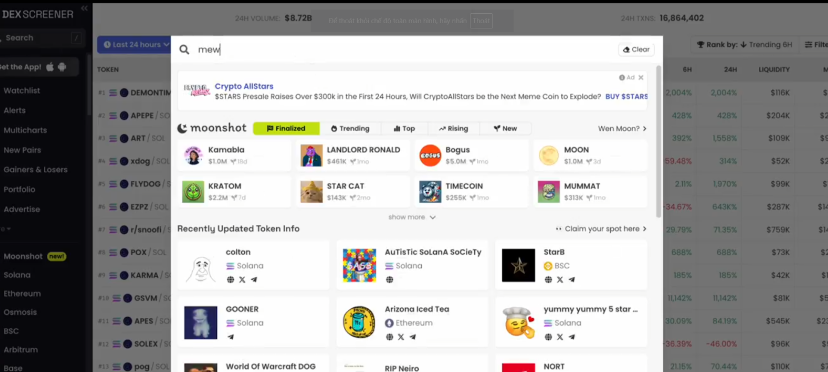The width and height of the screenshot is (828, 372).
Task: Collapse the sidebar with double-chevron icon
Action: point(84,8)
